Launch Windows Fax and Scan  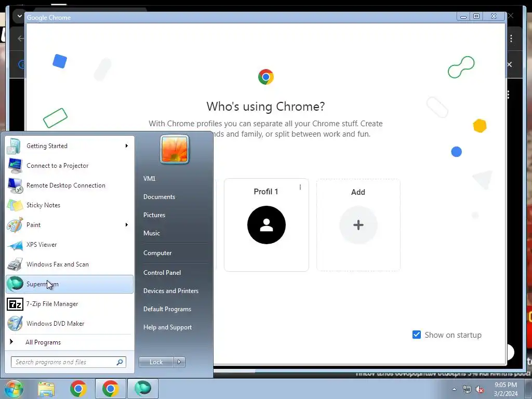point(69,264)
